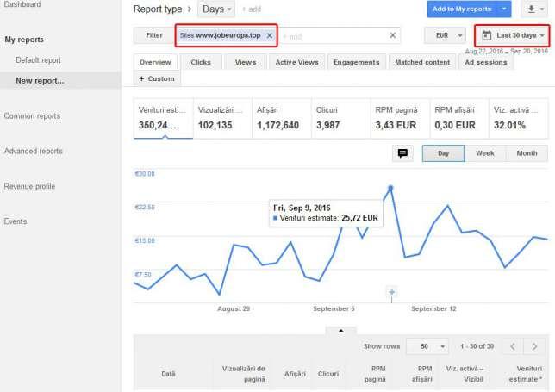555x392 pixels.
Task: Open the Days report type dropdown
Action: tap(216, 9)
